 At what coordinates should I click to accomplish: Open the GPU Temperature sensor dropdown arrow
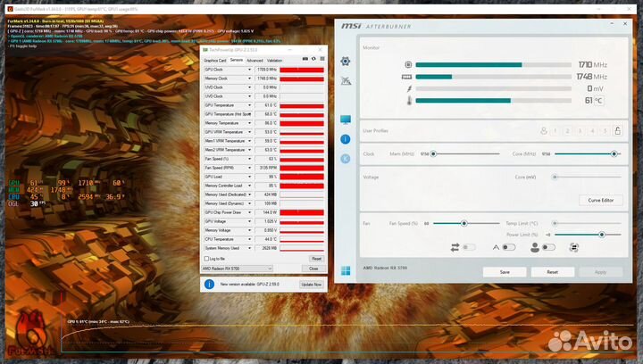coord(249,105)
